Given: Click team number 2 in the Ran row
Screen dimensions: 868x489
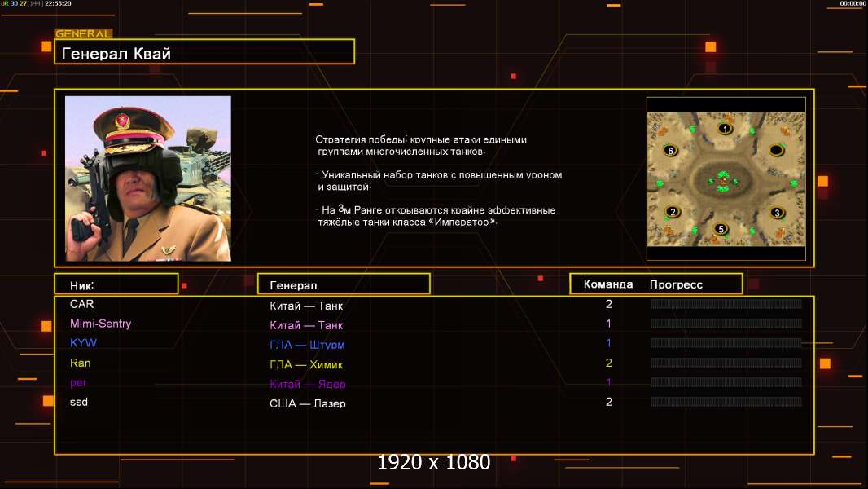Looking at the screenshot, I should [609, 363].
